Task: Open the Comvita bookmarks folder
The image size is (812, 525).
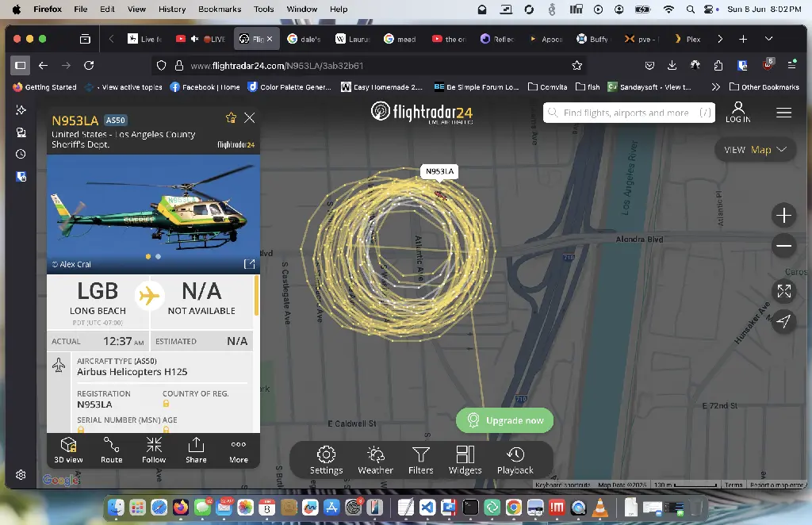Action: [547, 87]
